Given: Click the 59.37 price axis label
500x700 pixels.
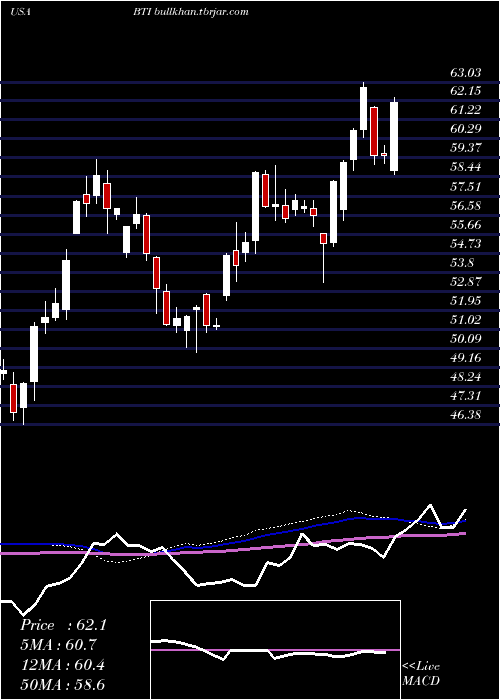Looking at the screenshot, I should 465,148.
